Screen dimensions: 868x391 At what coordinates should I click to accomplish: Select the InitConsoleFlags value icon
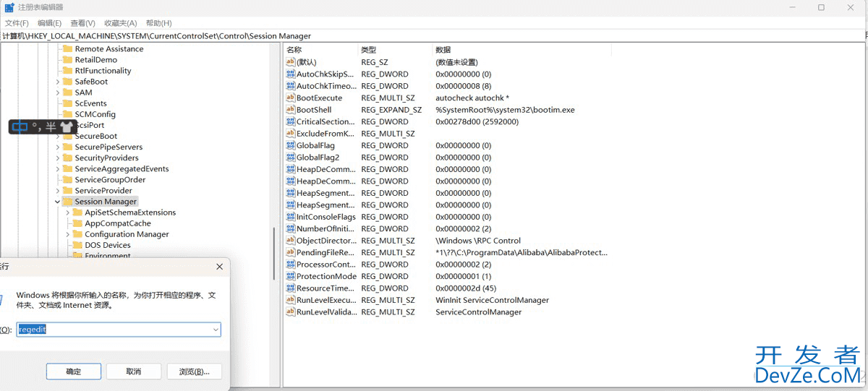[291, 217]
